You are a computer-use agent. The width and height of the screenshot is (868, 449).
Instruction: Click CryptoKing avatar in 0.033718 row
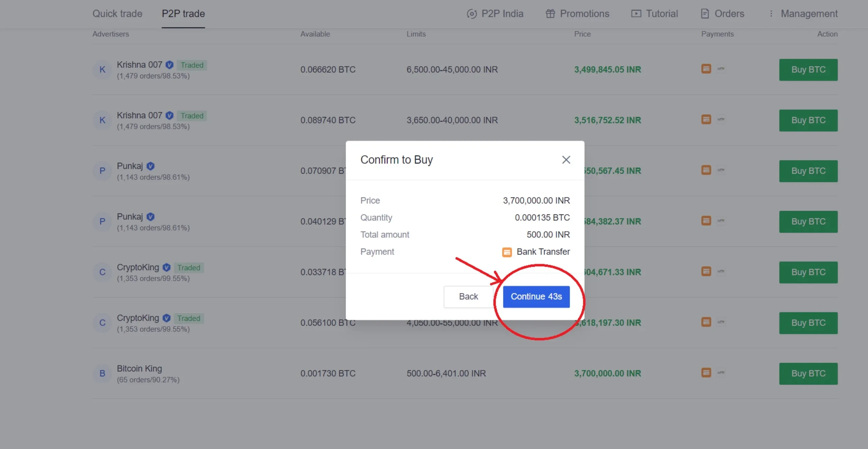coord(102,272)
